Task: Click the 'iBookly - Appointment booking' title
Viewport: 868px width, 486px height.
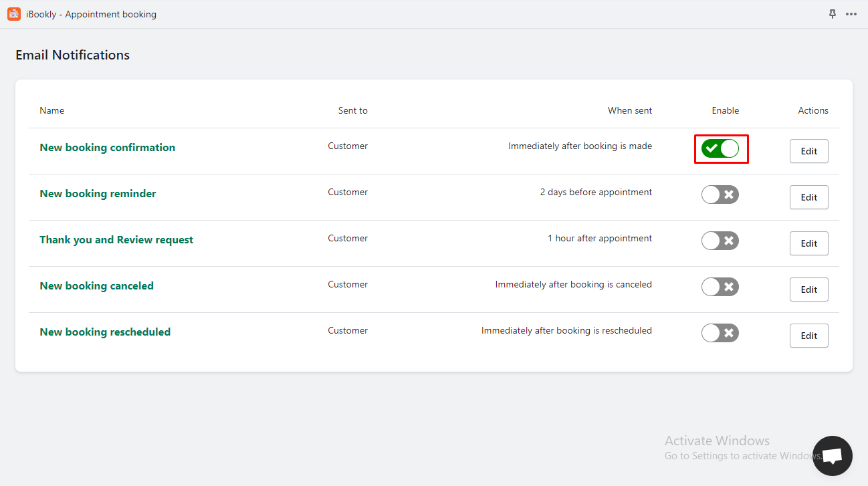Action: pos(91,14)
